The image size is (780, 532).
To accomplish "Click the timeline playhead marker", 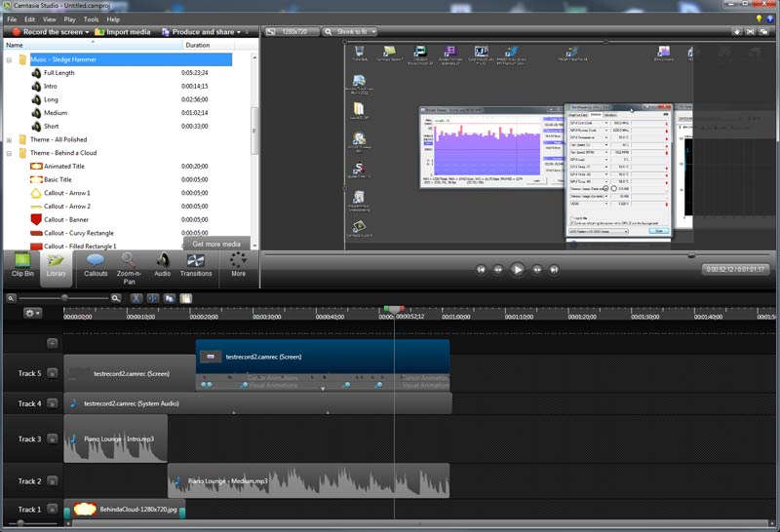I will (x=394, y=309).
